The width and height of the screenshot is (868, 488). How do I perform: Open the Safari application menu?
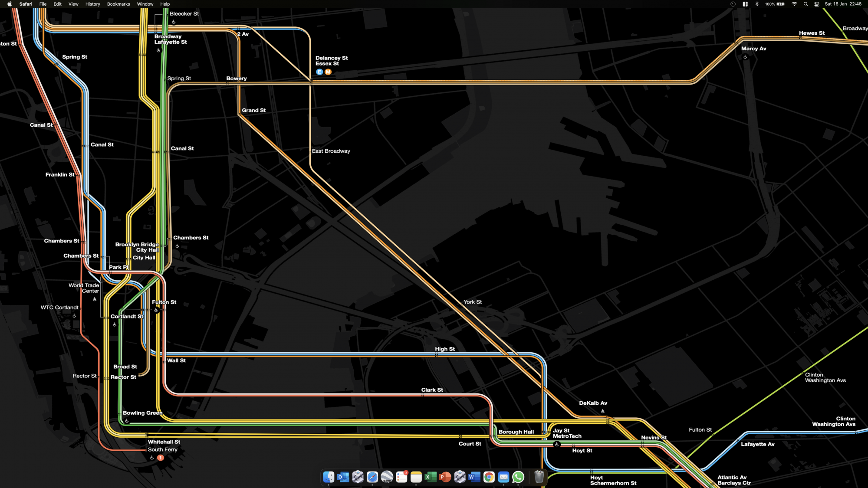click(26, 4)
